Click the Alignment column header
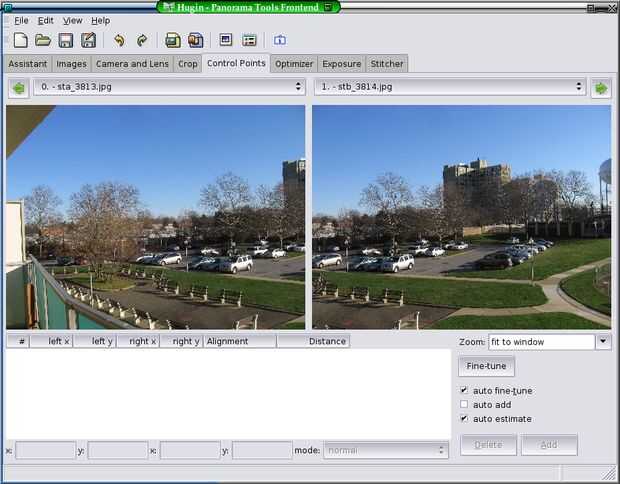The height and width of the screenshot is (484, 620). coord(240,341)
